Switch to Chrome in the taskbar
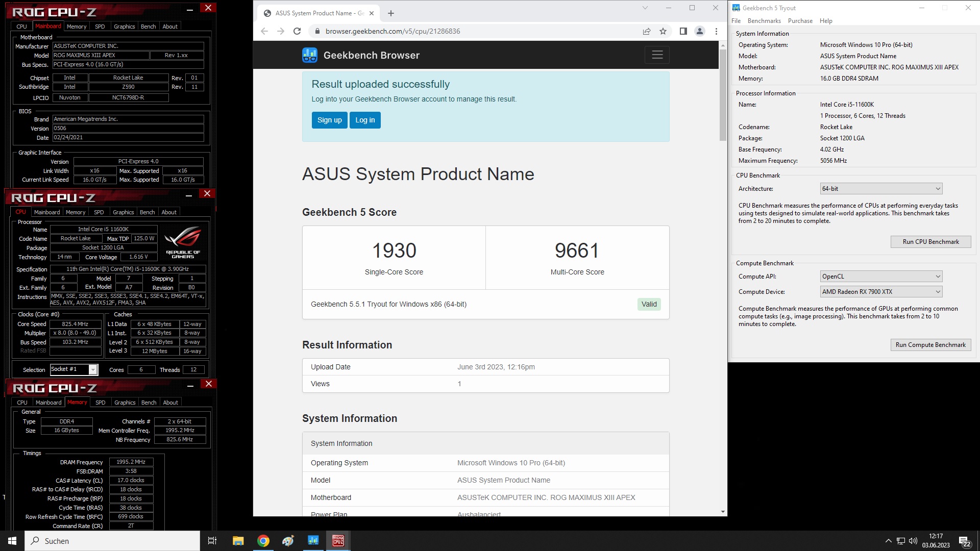 pyautogui.click(x=263, y=541)
